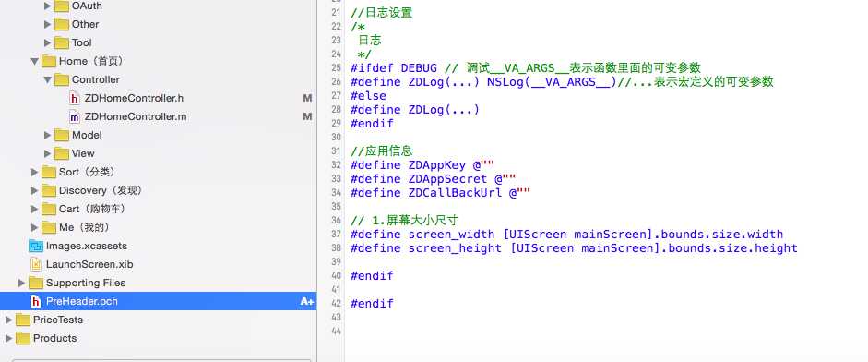Click '#define screen_width' code line
The width and height of the screenshot is (868, 362).
coord(567,235)
